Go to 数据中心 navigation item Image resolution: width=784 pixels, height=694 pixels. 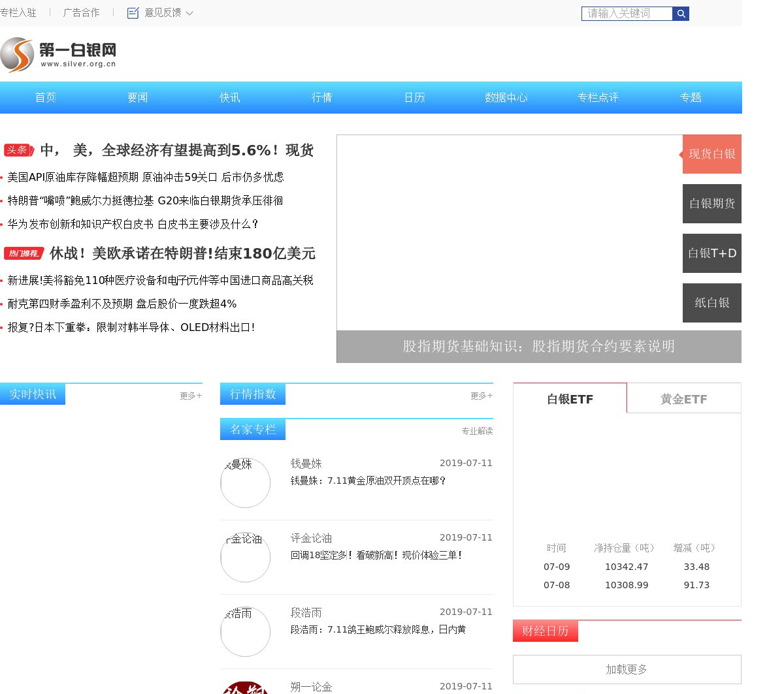[x=506, y=98]
